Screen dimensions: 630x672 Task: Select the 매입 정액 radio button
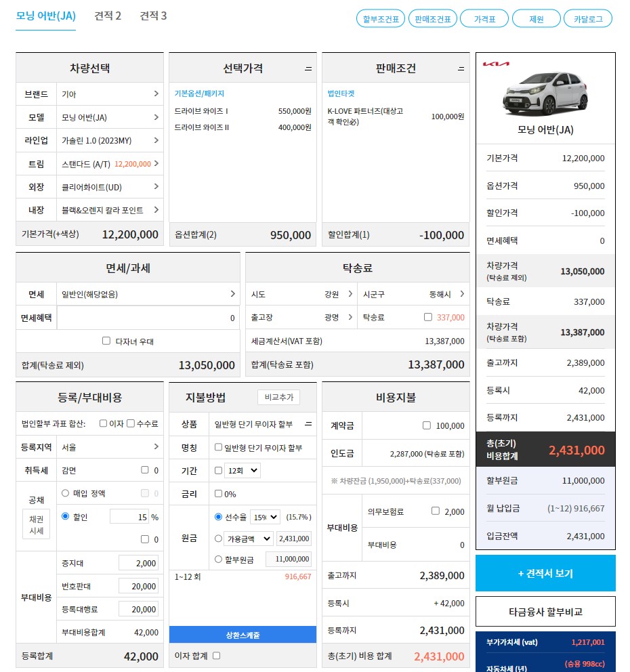click(x=65, y=493)
